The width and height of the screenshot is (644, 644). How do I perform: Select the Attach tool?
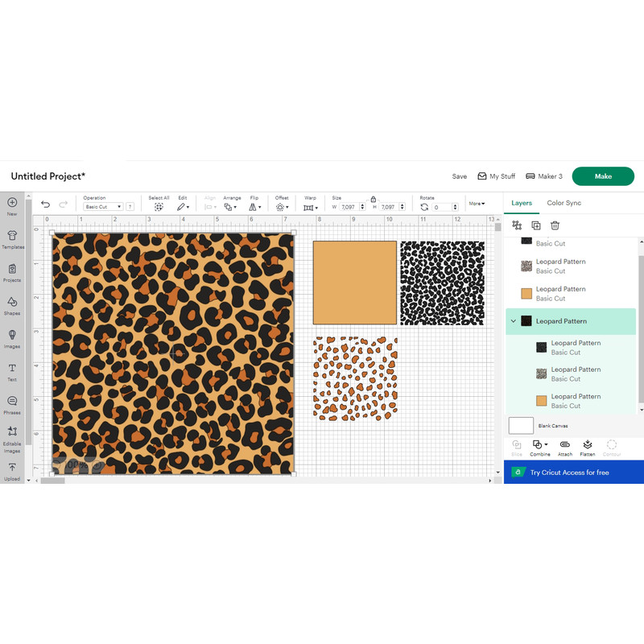tap(565, 444)
